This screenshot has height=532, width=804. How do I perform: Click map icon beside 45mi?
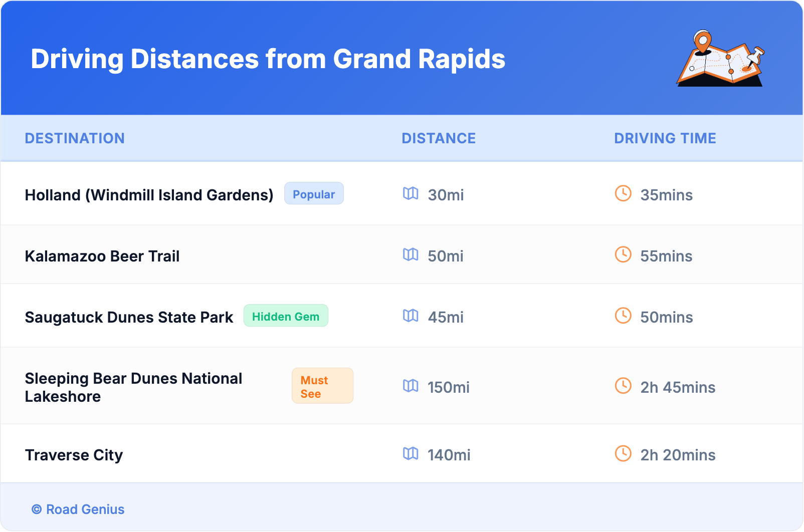tap(411, 316)
